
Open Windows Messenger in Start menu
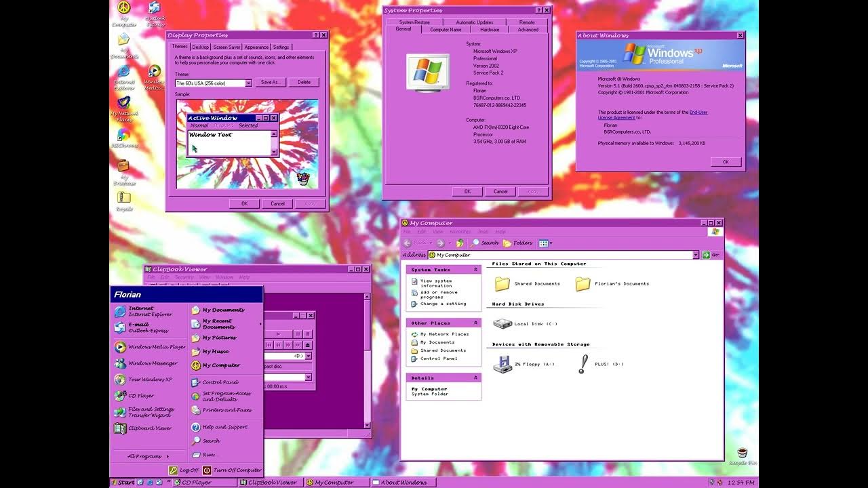(149, 363)
